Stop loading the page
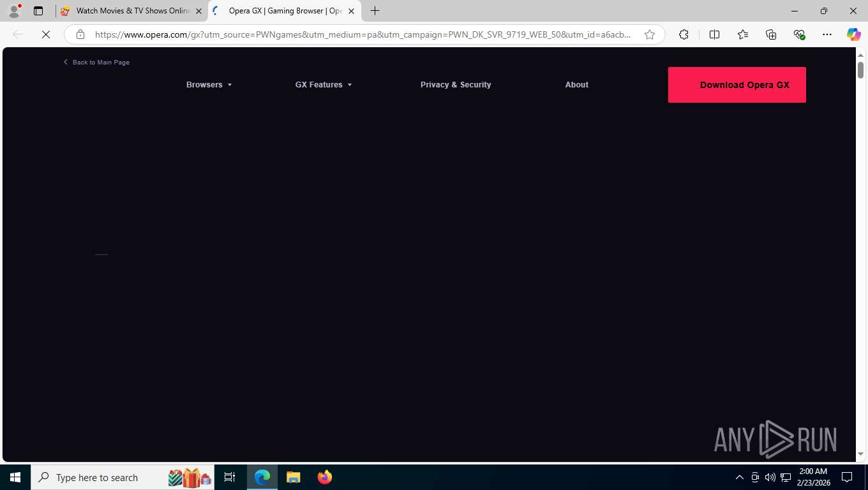This screenshot has width=868, height=490. pyautogui.click(x=46, y=34)
